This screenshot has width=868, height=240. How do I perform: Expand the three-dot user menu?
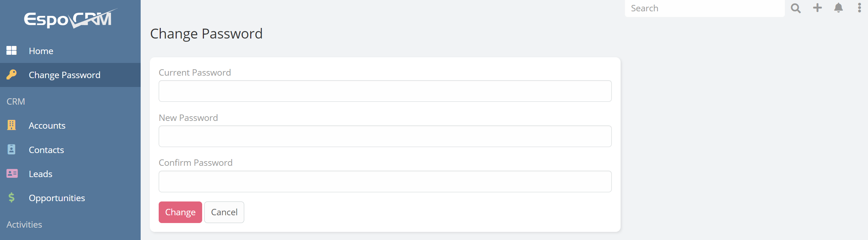click(859, 8)
